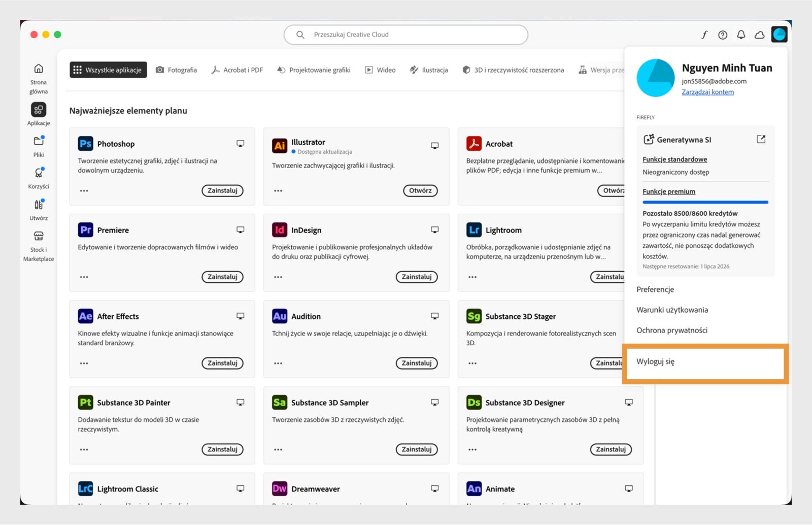This screenshot has height=525, width=812.
Task: Open more options on Substance 3D Painter card
Action: [x=84, y=450]
